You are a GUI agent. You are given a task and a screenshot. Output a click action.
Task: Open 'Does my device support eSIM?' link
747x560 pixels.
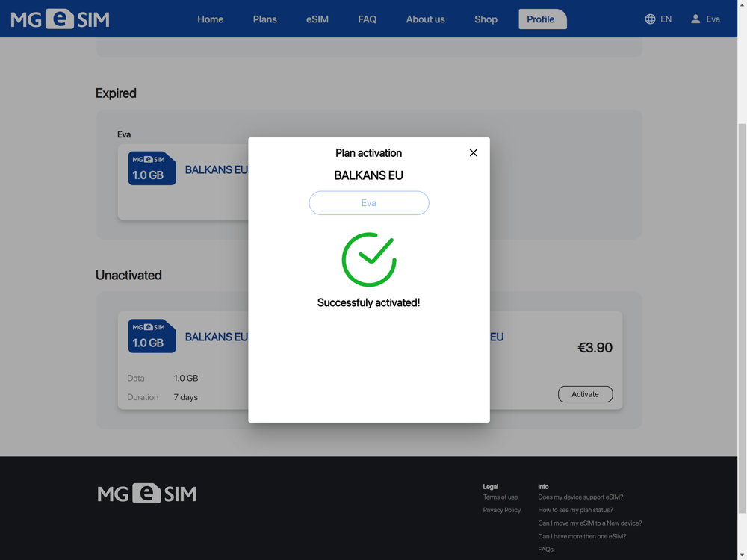580,497
